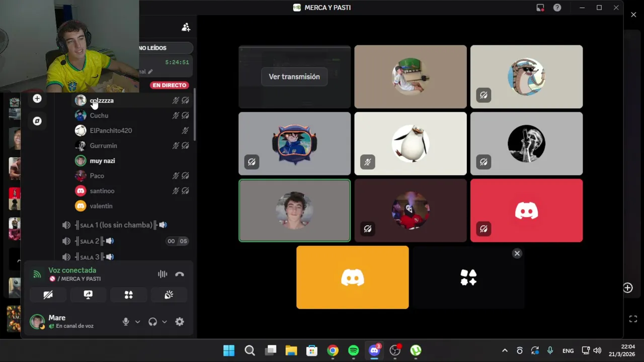Open Windows Start menu

click(x=229, y=350)
